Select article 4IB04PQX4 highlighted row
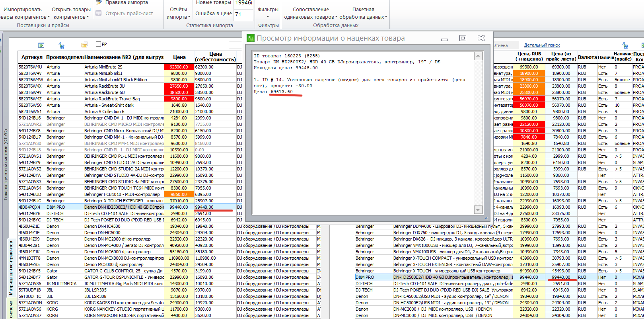Screen dimensions: 644x319 pyautogui.click(x=31, y=207)
